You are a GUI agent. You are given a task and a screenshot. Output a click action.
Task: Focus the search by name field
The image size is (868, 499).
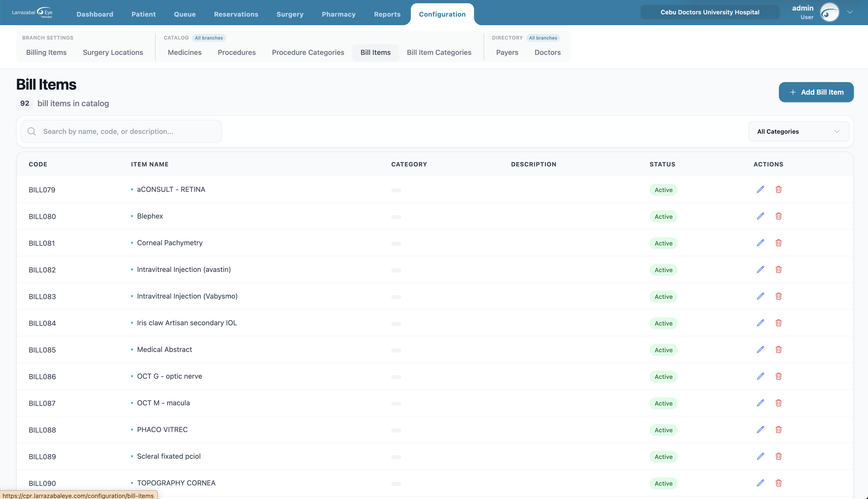[121, 132]
